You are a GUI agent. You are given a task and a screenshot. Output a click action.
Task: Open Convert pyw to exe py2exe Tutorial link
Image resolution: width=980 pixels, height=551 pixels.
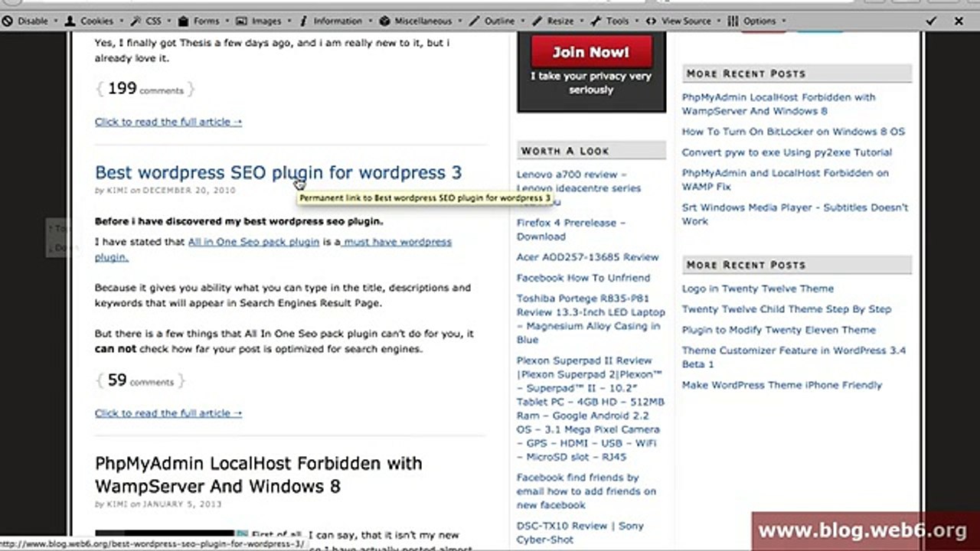coord(786,152)
